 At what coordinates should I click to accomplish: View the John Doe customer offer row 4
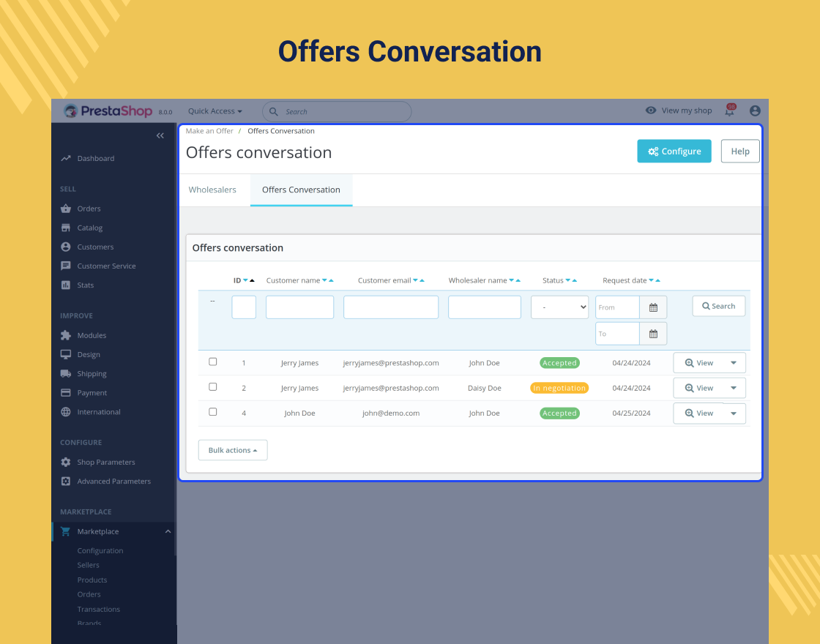click(x=698, y=413)
